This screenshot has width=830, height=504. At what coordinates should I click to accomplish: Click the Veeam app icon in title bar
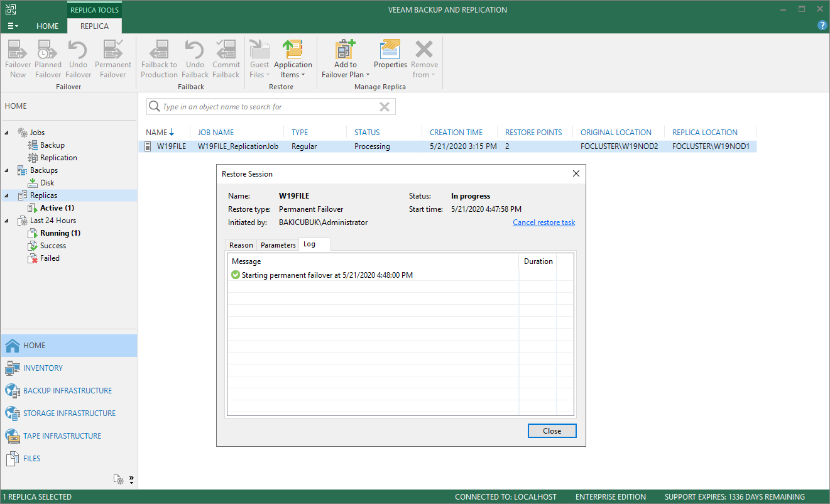[x=10, y=9]
